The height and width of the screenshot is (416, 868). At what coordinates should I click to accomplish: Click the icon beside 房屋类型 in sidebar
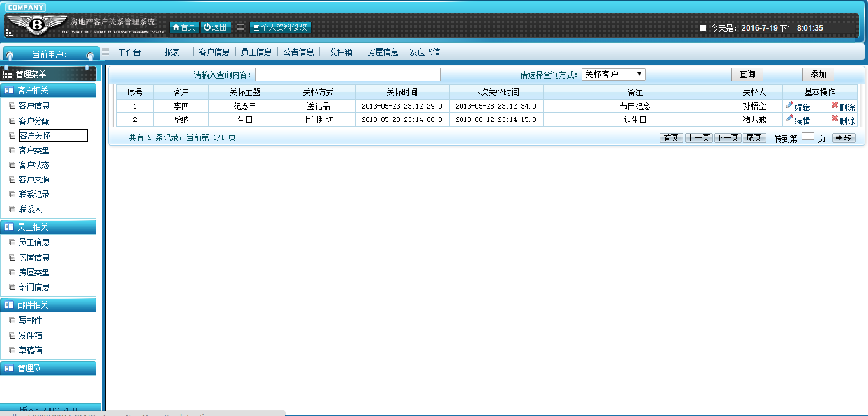(x=12, y=272)
